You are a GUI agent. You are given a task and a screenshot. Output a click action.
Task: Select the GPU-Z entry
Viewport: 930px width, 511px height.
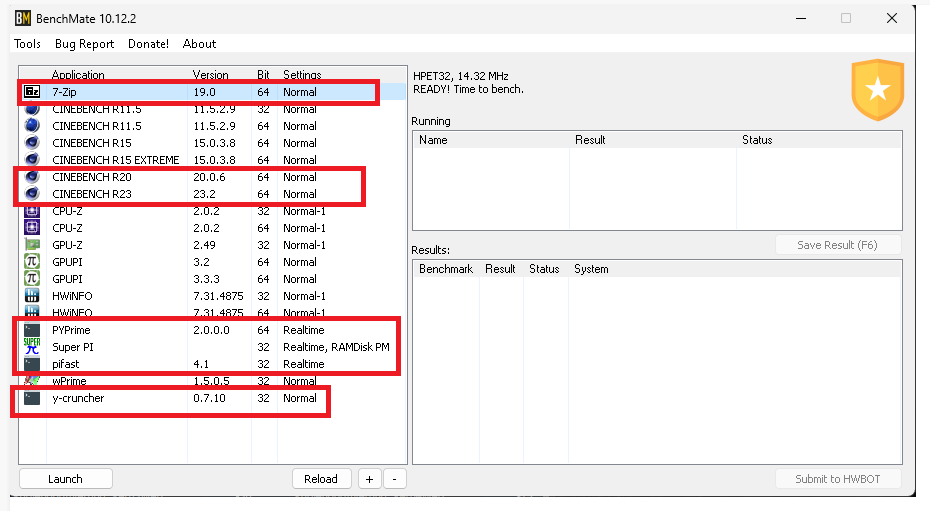[67, 245]
